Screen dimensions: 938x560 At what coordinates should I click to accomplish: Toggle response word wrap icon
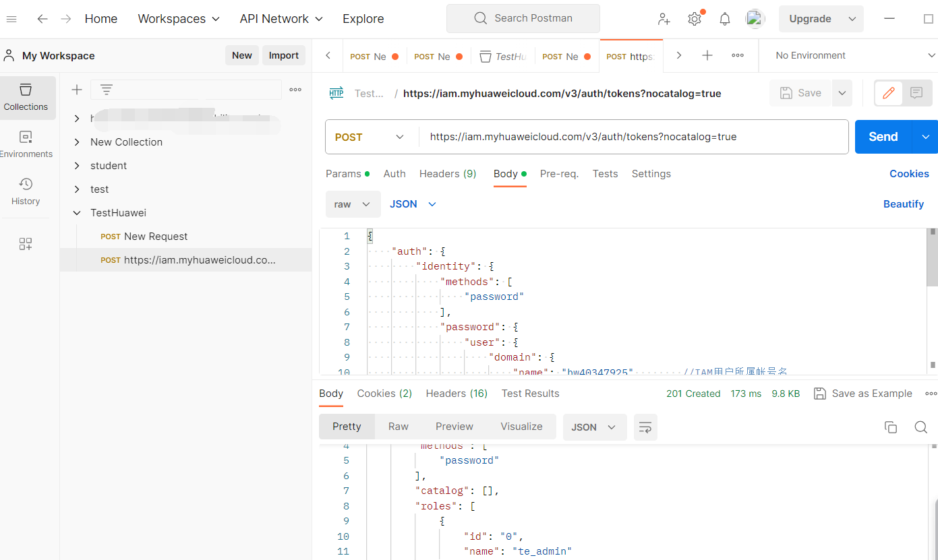pos(645,427)
